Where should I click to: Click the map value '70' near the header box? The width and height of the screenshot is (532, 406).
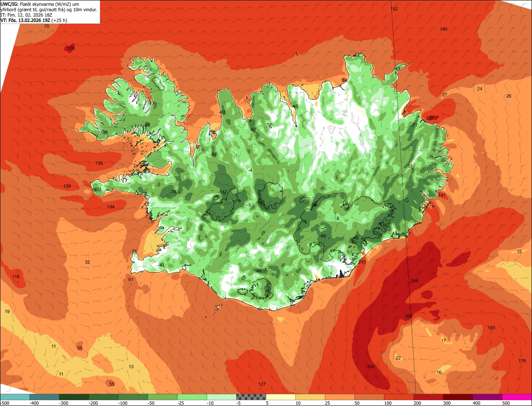click(x=47, y=26)
